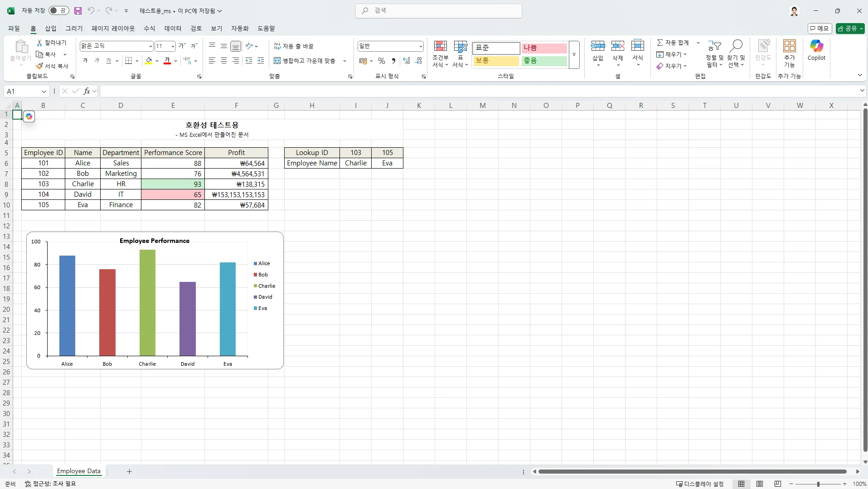The width and height of the screenshot is (868, 489).
Task: Open the conditional formatting (조건부 서식) tool
Action: [x=441, y=53]
